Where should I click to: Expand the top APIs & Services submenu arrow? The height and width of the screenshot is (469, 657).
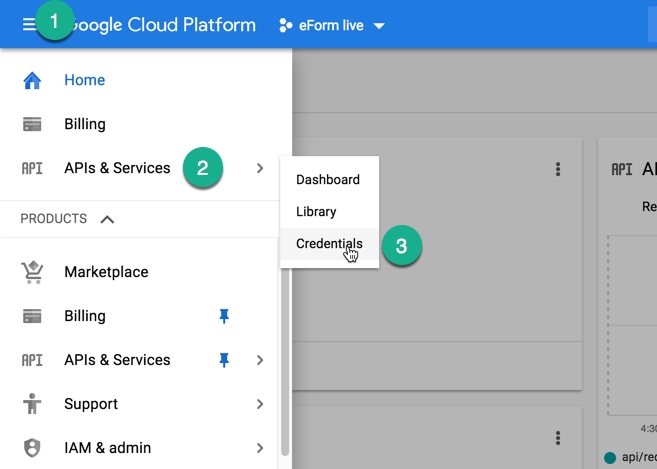260,168
